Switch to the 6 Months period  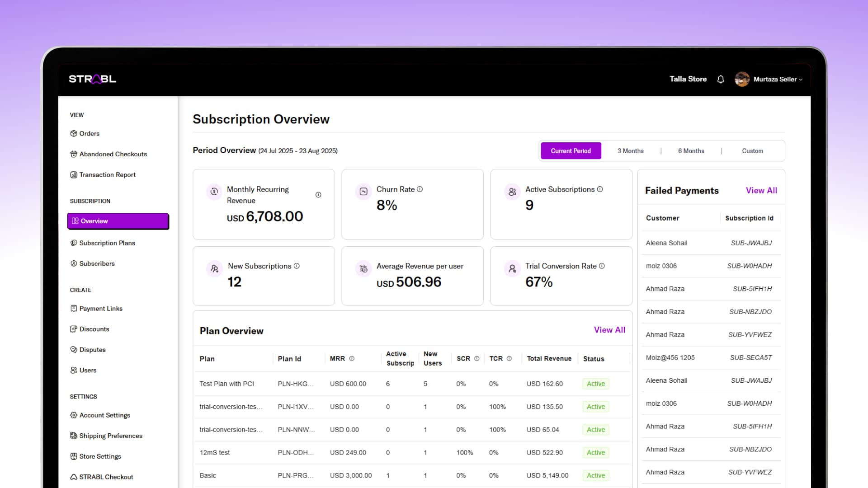tap(691, 151)
